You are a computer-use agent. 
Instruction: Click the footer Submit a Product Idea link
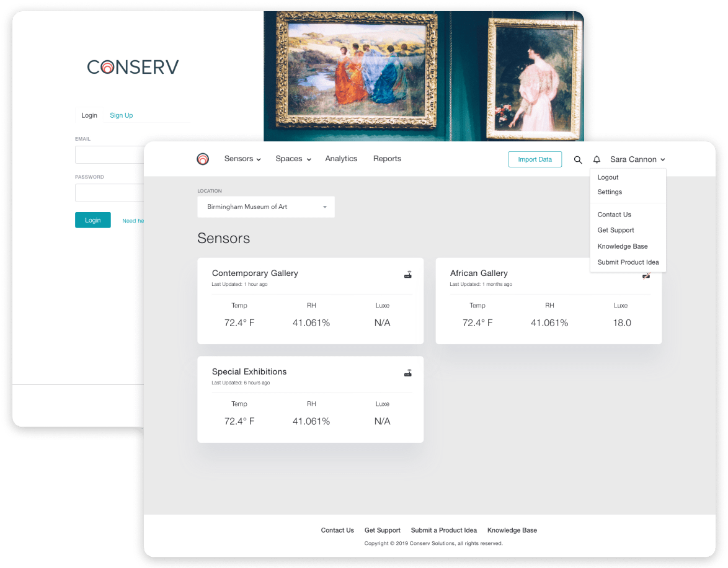tap(444, 530)
